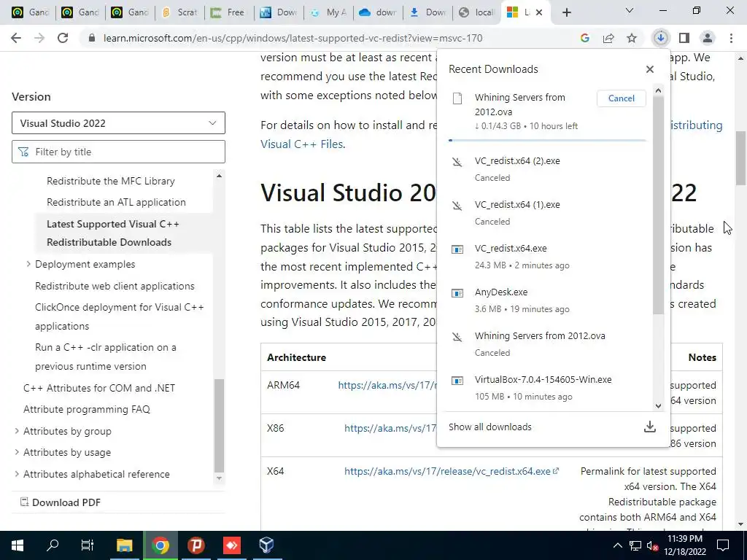Click canceled VC_redist.x64 (2).exe entry
Viewport: 747px width, 560px height.
pos(548,168)
